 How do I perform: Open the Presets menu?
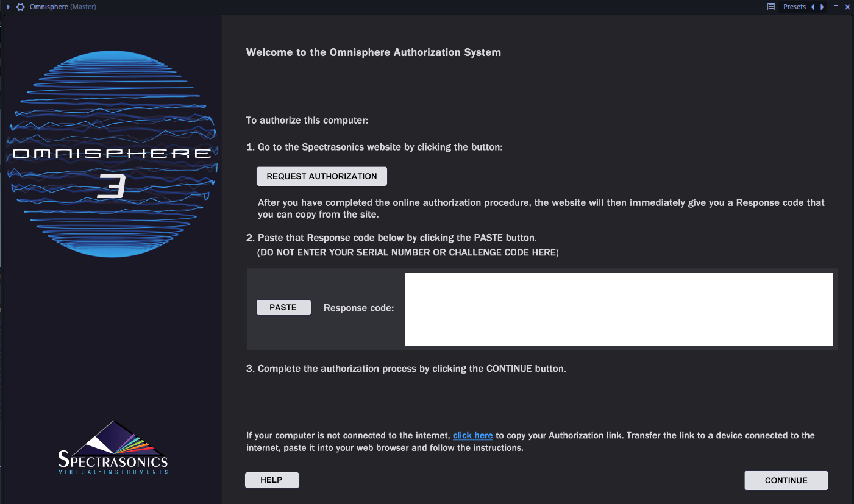(x=794, y=7)
